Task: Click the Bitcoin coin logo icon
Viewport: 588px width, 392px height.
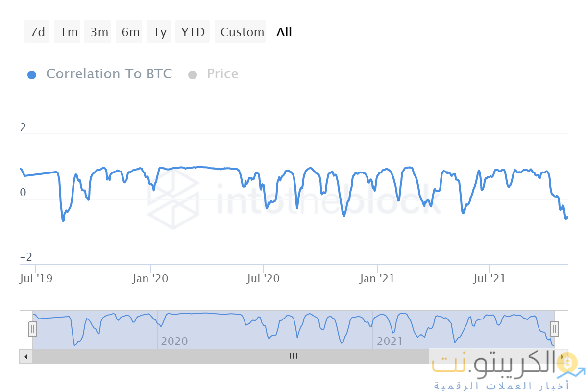Action: [x=568, y=363]
